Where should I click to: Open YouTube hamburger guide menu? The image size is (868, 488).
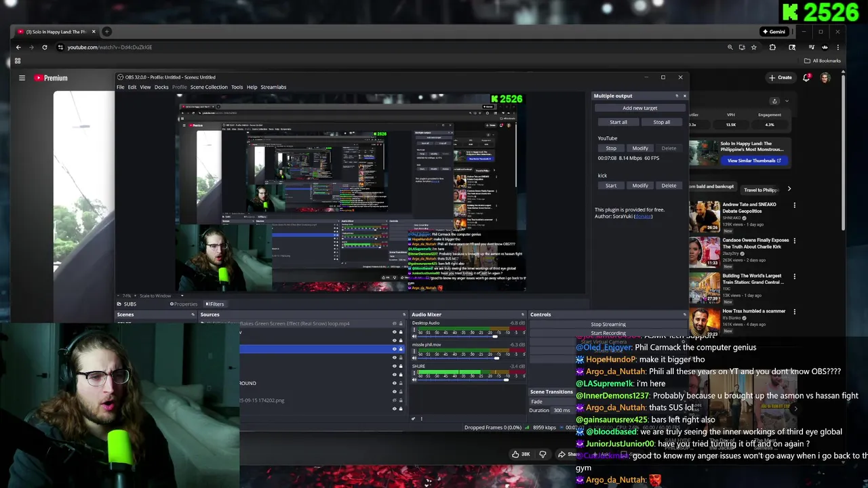pos(22,78)
